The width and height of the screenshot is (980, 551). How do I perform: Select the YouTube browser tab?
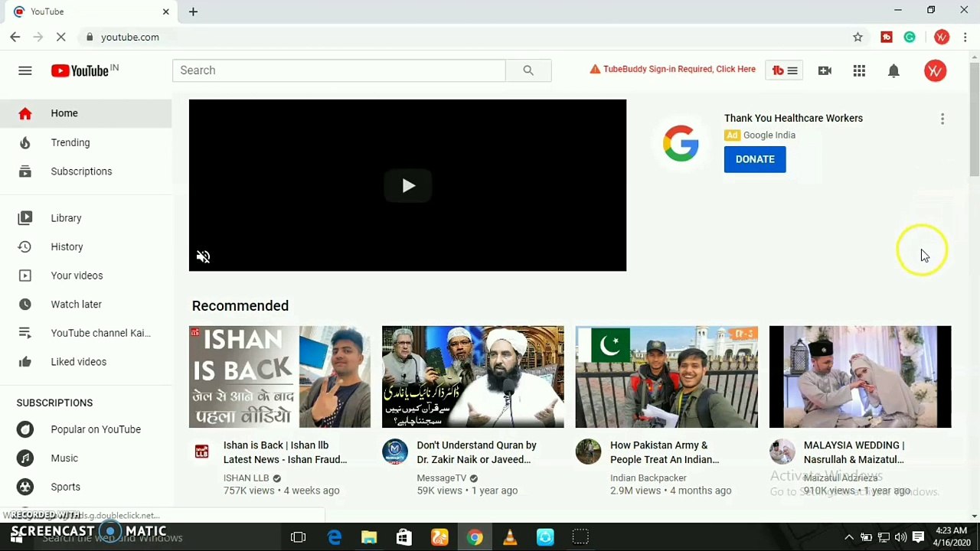[90, 11]
